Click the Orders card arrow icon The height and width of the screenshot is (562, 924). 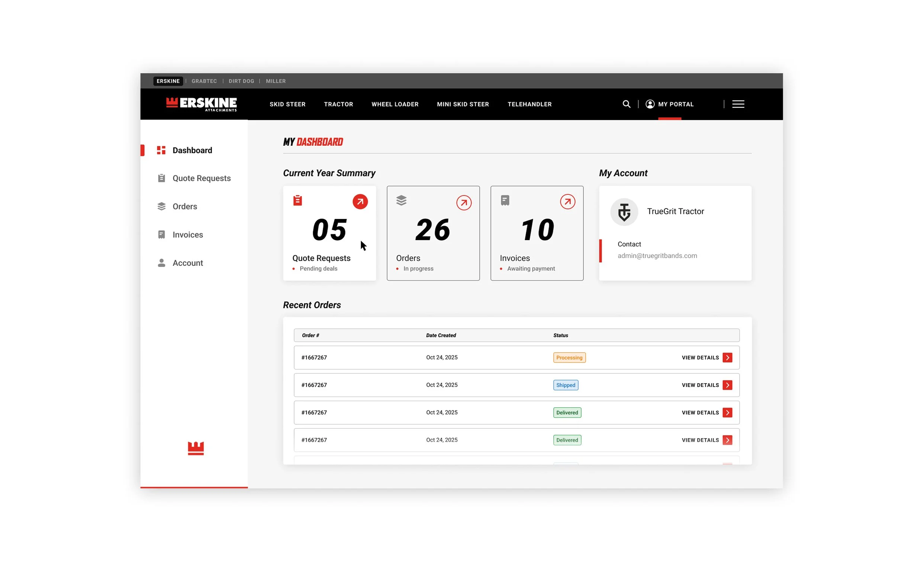click(x=464, y=203)
